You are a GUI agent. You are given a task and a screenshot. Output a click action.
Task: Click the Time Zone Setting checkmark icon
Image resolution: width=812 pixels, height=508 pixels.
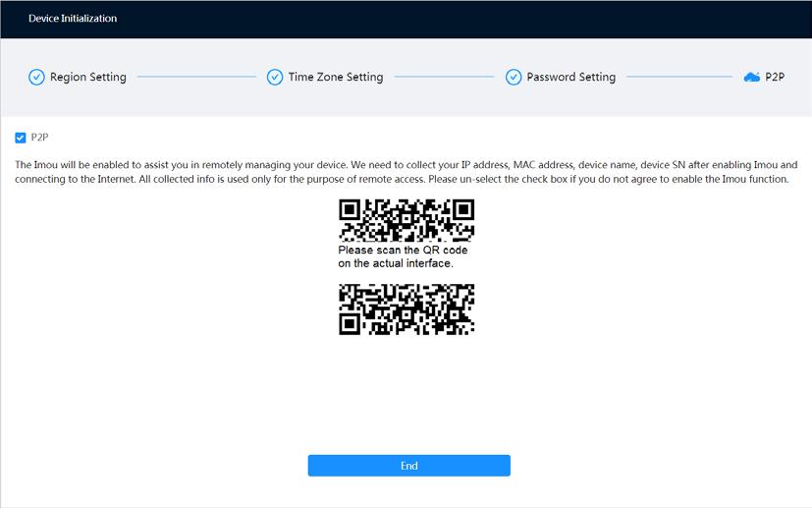coord(275,77)
